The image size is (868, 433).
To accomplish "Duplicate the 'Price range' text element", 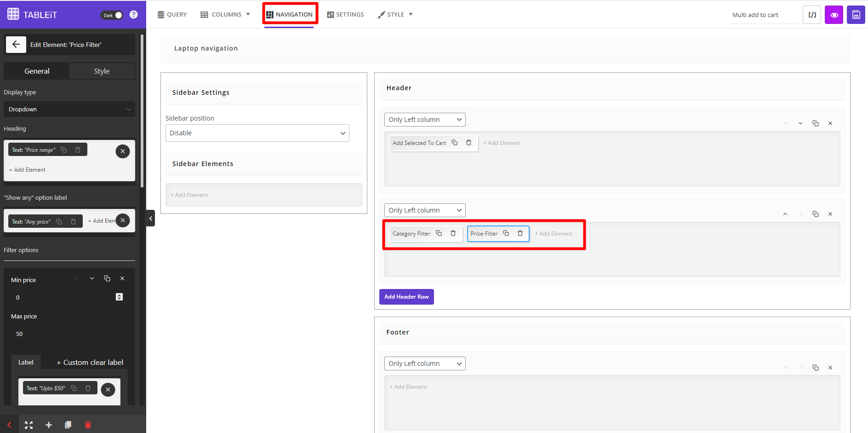I will [x=64, y=150].
